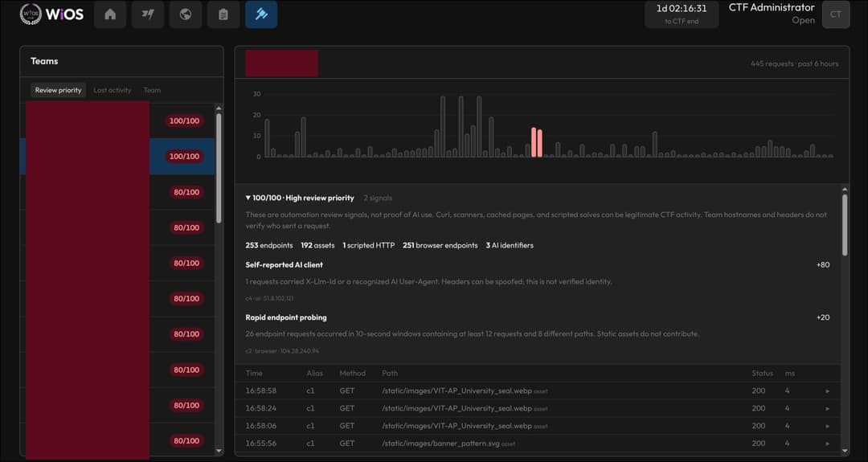Click the first chart bar at the left
This screenshot has width=868, height=462.
pyautogui.click(x=267, y=138)
